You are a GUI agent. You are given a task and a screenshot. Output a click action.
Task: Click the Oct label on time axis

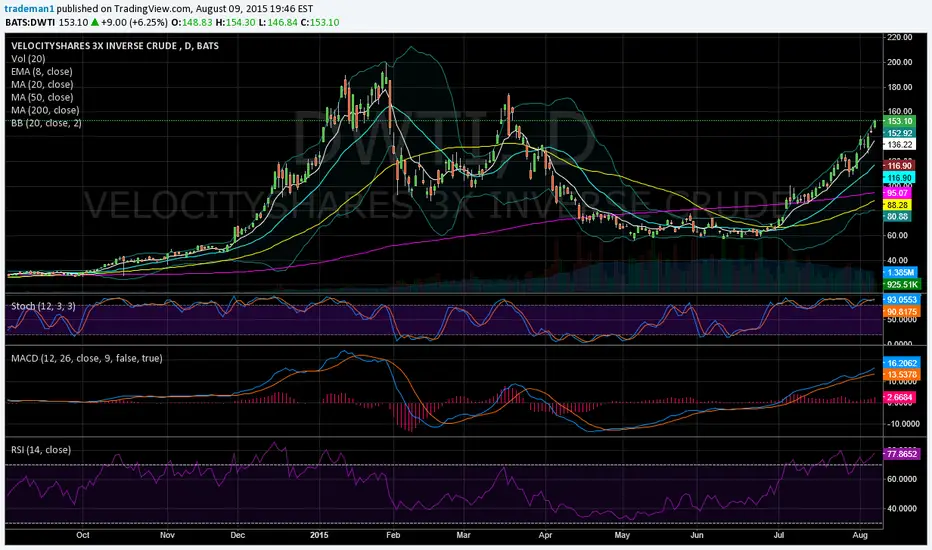[x=83, y=535]
